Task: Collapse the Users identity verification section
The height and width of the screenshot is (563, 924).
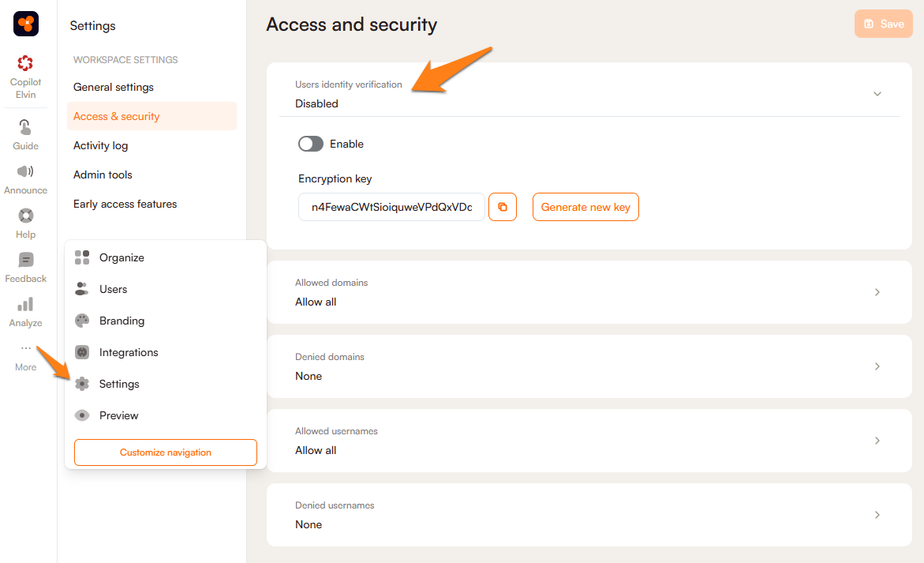Action: point(877,94)
